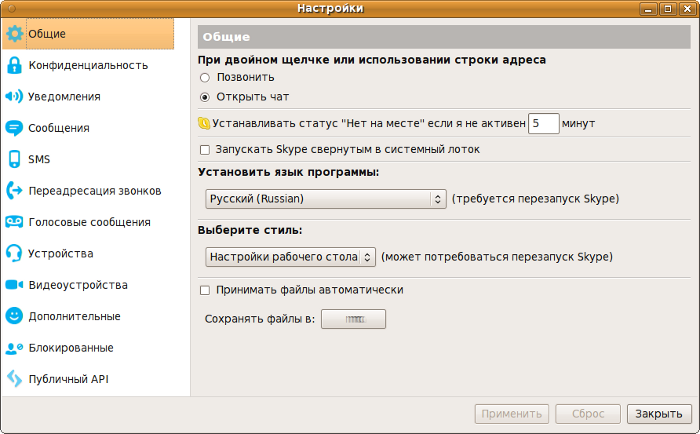
Task: Click the Применить button
Action: coord(512,414)
